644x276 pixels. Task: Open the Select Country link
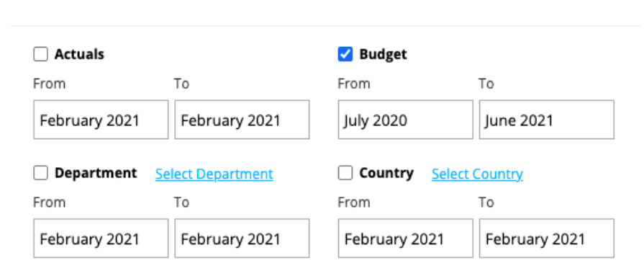coord(477,174)
